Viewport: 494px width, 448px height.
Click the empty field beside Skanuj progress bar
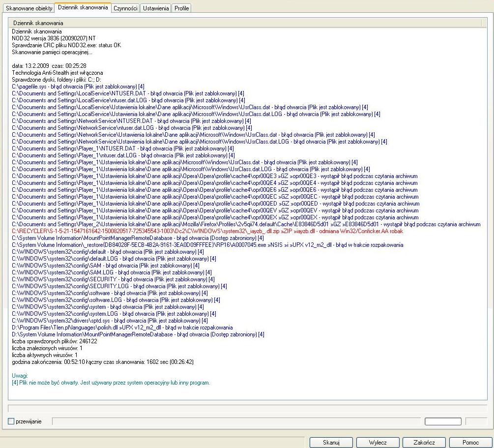(x=443, y=421)
